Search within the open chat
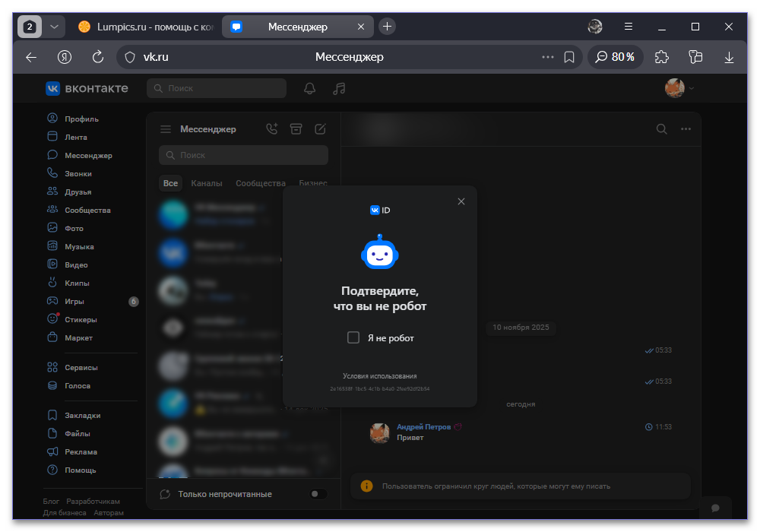Screen dimensions: 760x532 pyautogui.click(x=662, y=129)
